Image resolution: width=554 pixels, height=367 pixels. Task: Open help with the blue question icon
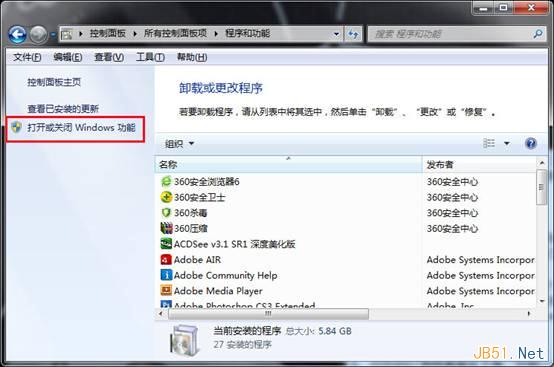coord(531,143)
